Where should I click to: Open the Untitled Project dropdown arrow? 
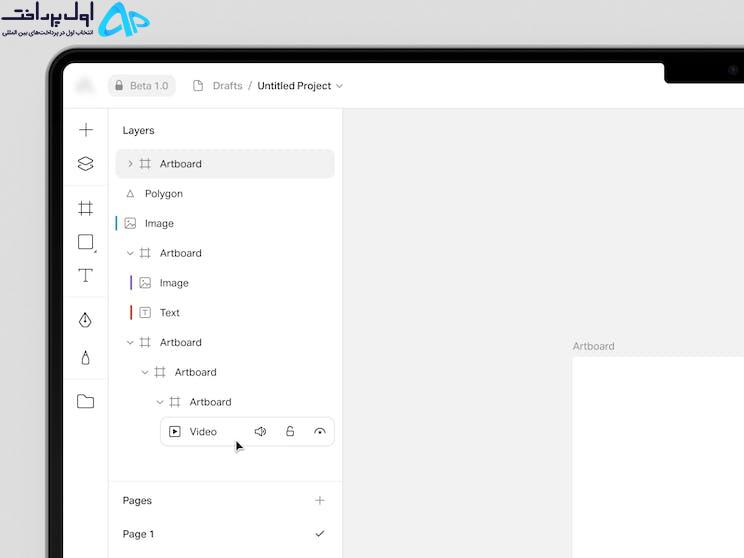(339, 86)
